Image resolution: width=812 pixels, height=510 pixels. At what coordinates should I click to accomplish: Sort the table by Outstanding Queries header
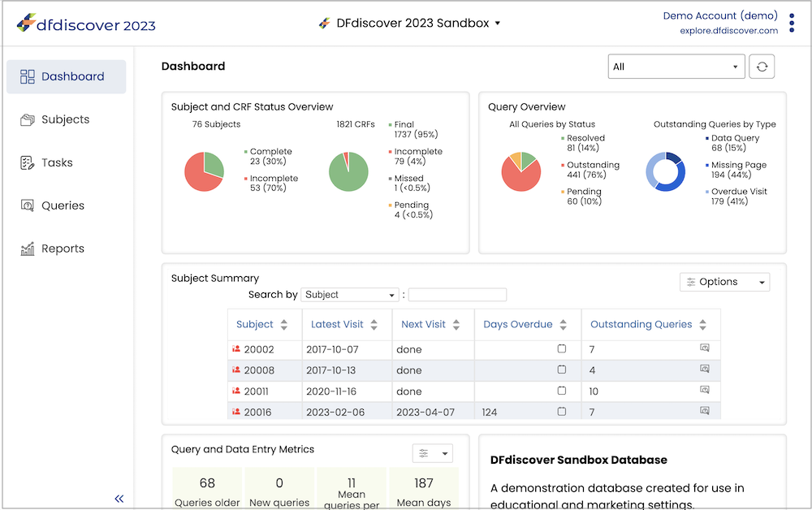[641, 324]
